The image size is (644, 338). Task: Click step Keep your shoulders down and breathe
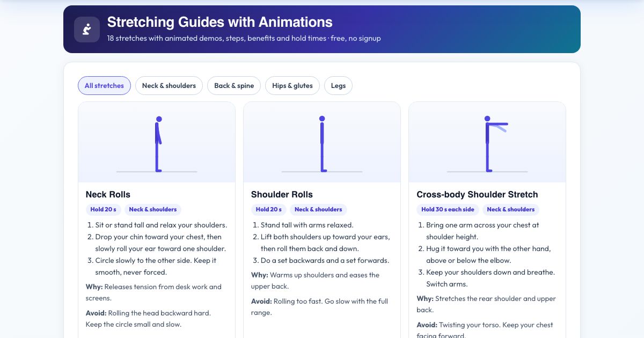[491, 278]
